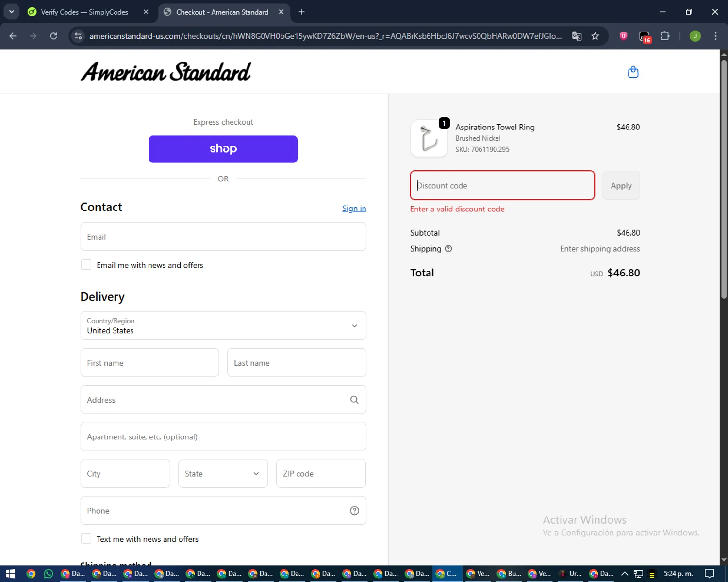Open the State dropdown
This screenshot has height=582, width=728.
click(x=223, y=473)
